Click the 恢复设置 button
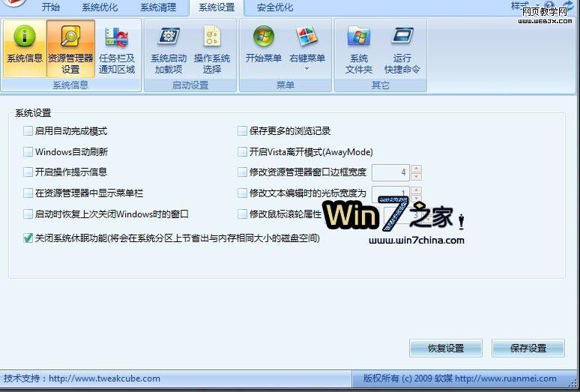 tap(446, 348)
